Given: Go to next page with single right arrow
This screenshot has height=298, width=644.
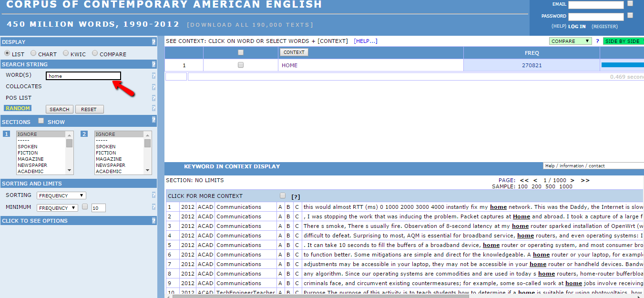Looking at the screenshot, I should coord(572,180).
